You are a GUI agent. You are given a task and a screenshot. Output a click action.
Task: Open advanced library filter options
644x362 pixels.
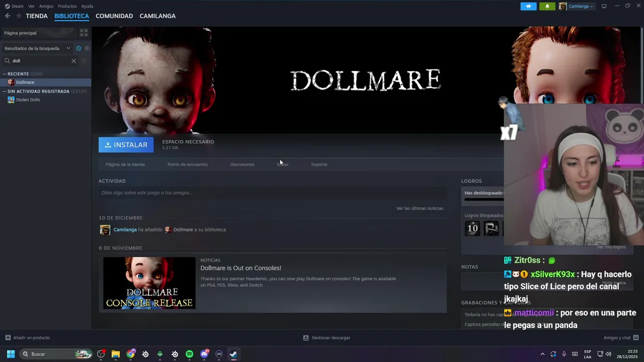point(84,61)
